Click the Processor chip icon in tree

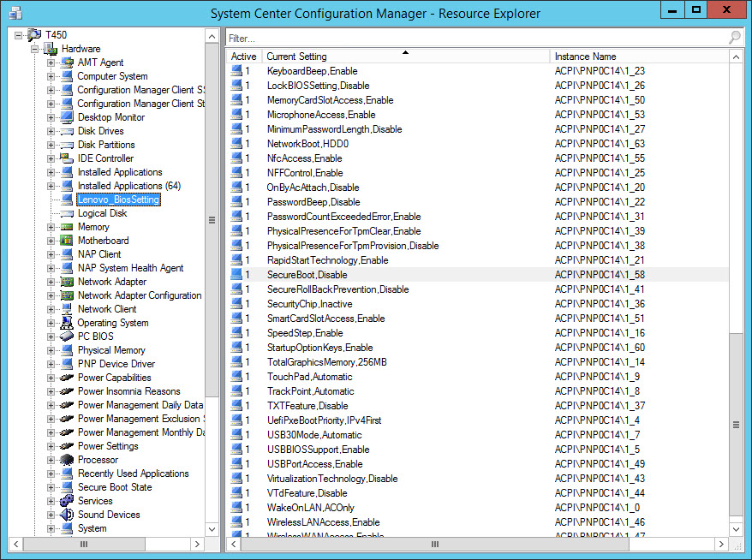click(67, 460)
